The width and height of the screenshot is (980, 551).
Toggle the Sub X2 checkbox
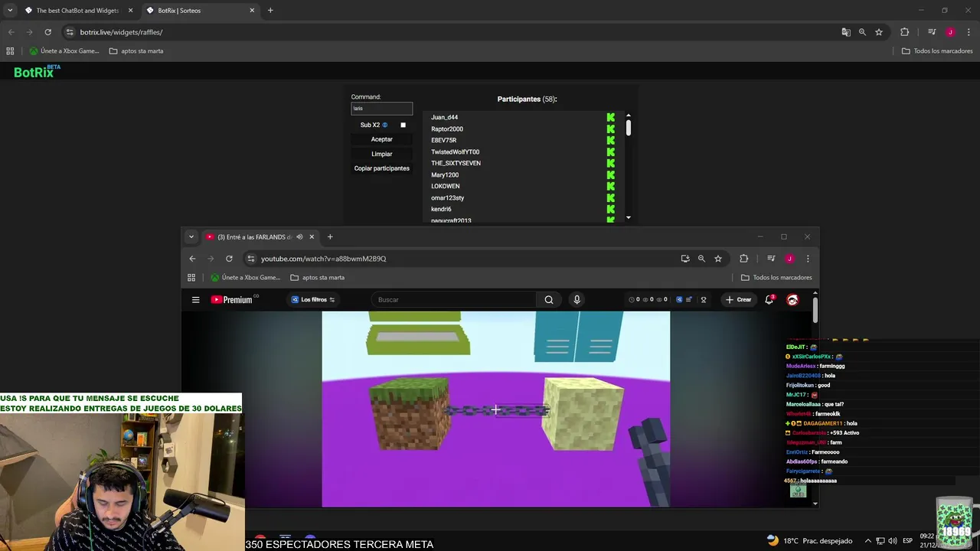click(403, 125)
